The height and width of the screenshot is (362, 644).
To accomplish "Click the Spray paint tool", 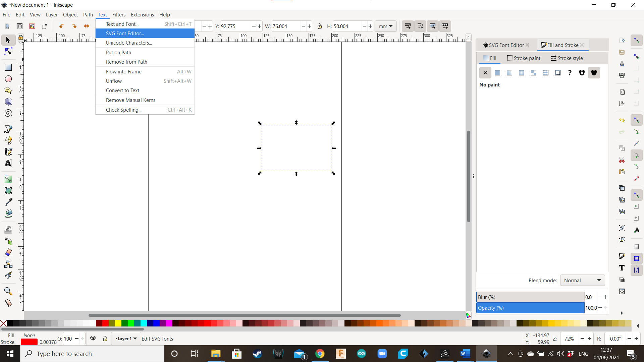I will point(8,240).
